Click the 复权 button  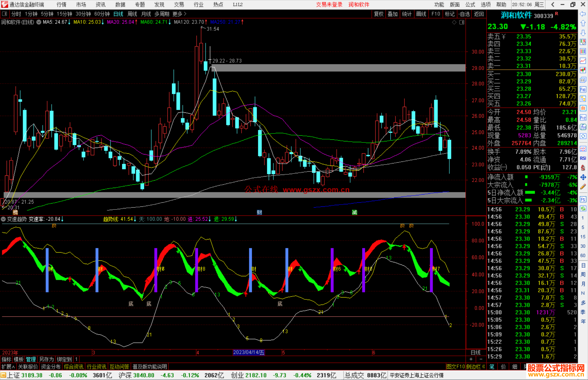(379, 14)
